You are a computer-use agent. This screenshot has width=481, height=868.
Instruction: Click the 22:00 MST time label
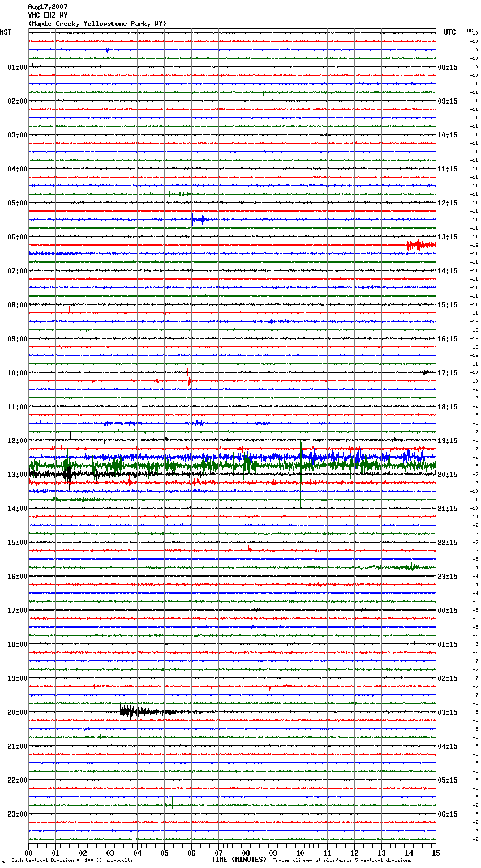click(18, 780)
